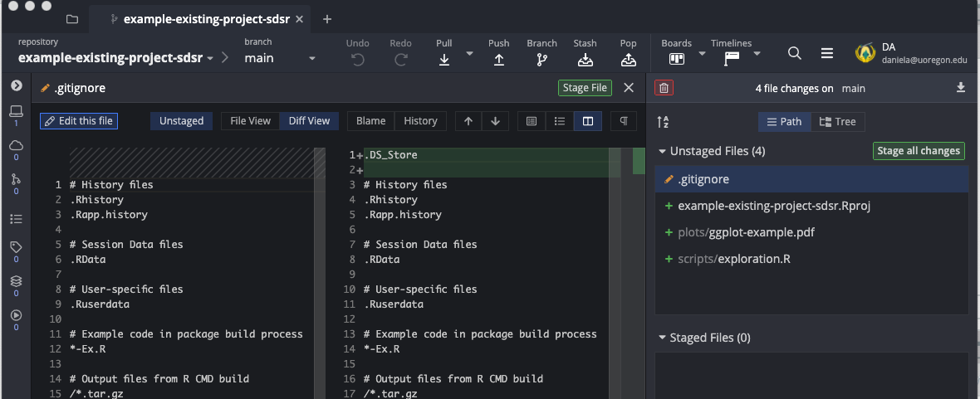Switch to Inline view layout
Image resolution: width=980 pixels, height=399 pixels.
tap(560, 121)
